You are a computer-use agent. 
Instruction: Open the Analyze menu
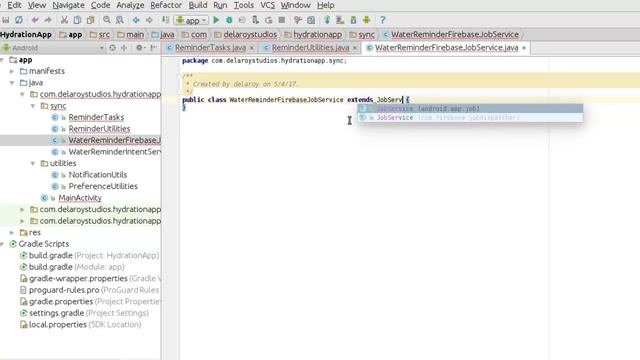click(130, 5)
